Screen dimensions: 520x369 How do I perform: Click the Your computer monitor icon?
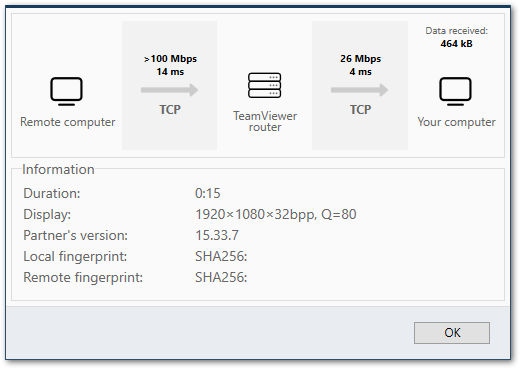pyautogui.click(x=455, y=91)
